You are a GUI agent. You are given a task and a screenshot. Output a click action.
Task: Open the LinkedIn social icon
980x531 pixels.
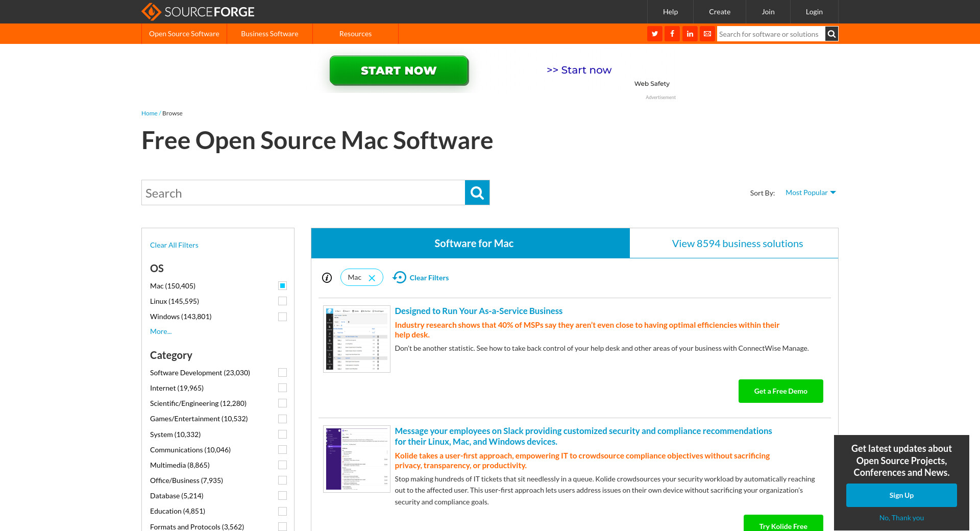click(690, 34)
